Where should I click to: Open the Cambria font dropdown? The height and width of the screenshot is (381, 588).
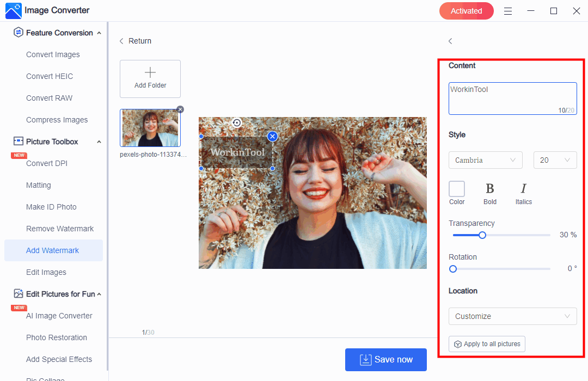click(485, 160)
